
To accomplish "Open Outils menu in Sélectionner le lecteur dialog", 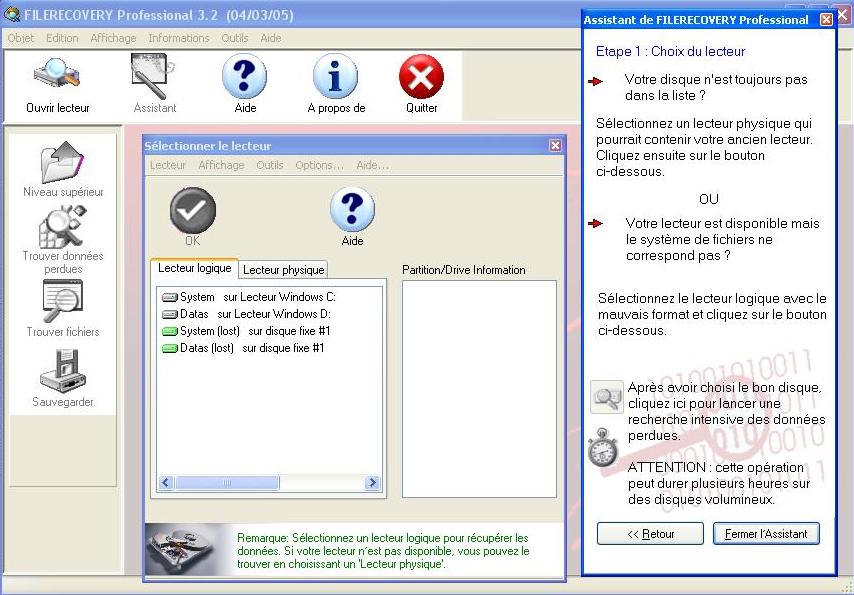I will pos(270,165).
